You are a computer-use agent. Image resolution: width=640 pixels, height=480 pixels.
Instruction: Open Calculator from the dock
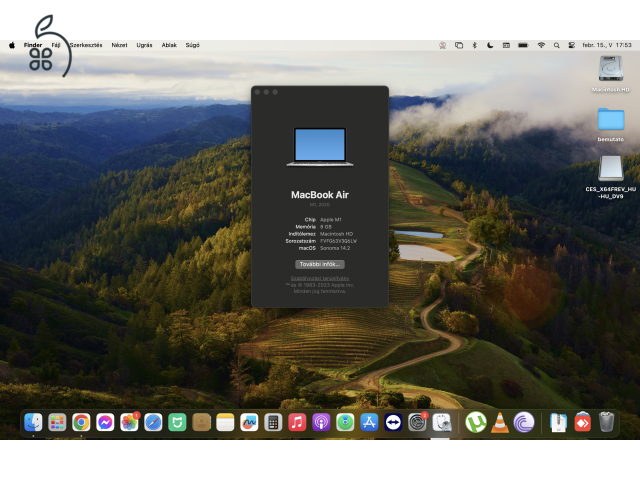273,422
